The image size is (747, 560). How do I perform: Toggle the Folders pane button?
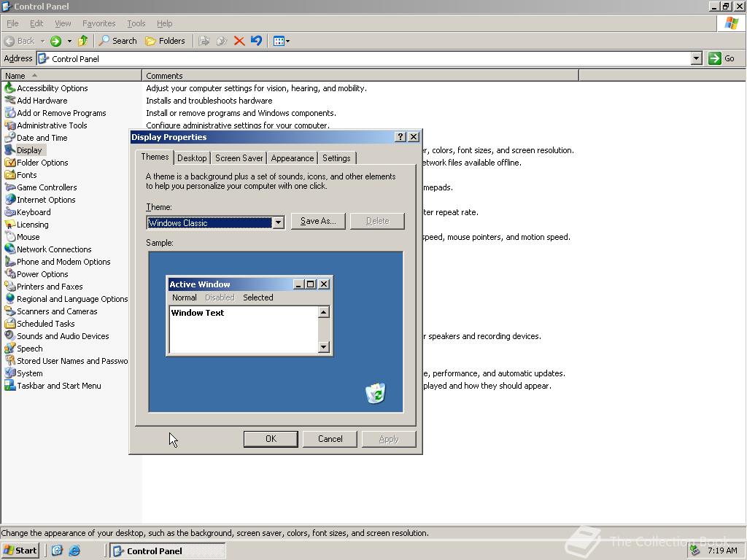pos(165,41)
